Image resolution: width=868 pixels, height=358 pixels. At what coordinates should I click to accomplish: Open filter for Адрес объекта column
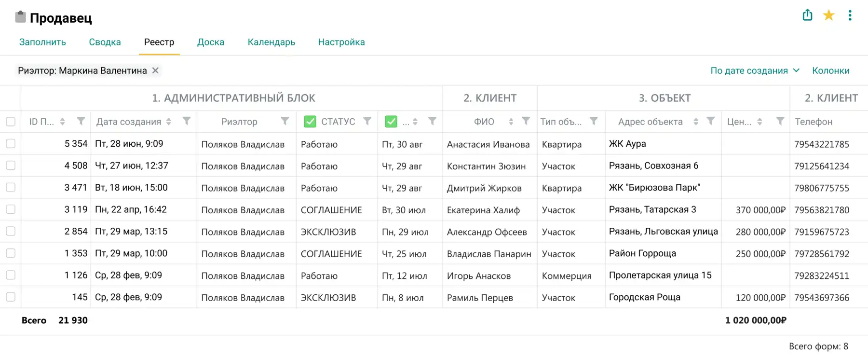pyautogui.click(x=710, y=121)
